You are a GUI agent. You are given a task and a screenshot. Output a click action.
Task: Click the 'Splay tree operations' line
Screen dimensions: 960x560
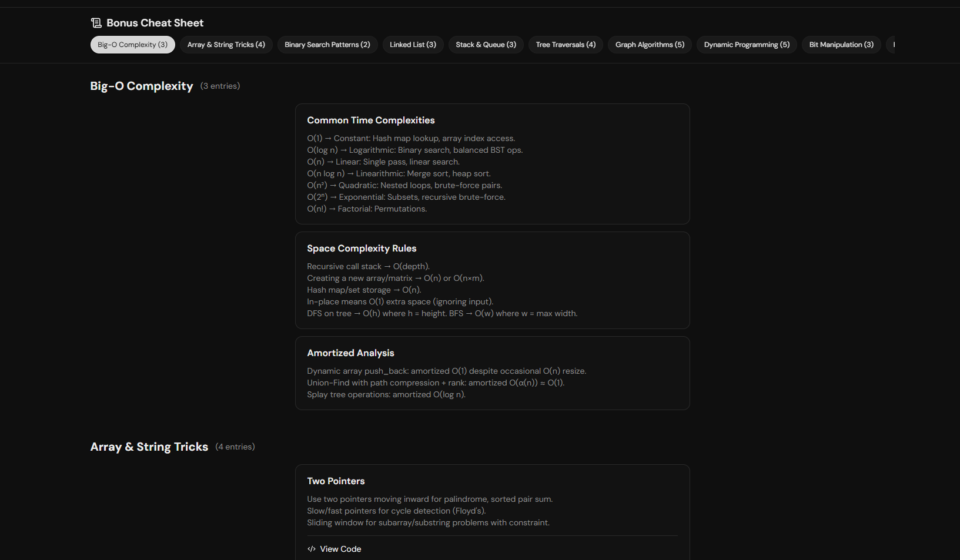pos(386,395)
